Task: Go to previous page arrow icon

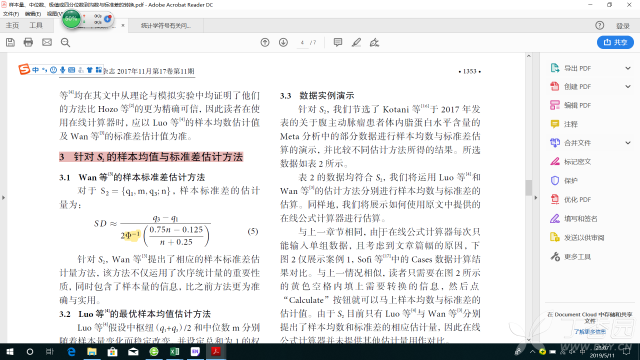Action: coord(265,42)
